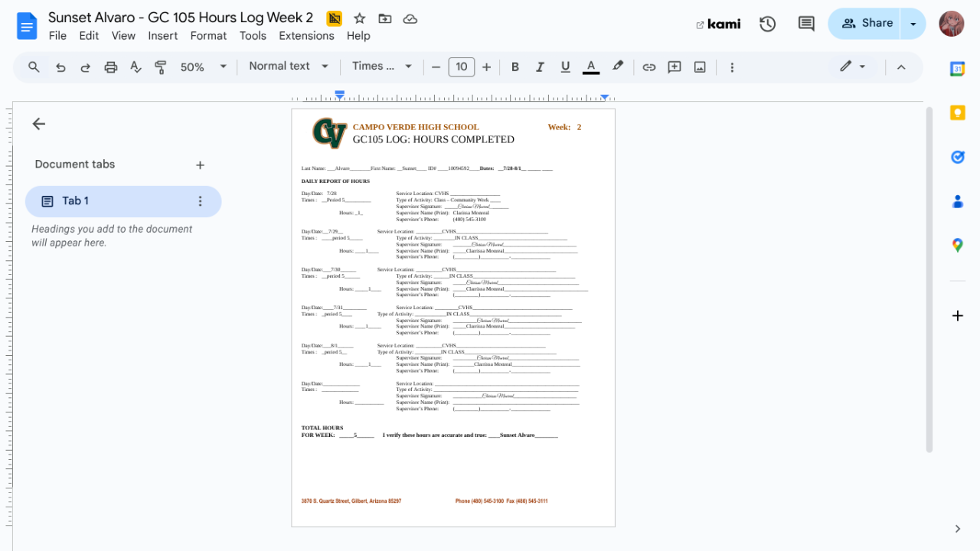Viewport: 980px width, 551px height.
Task: Choose a text color
Action: (590, 67)
